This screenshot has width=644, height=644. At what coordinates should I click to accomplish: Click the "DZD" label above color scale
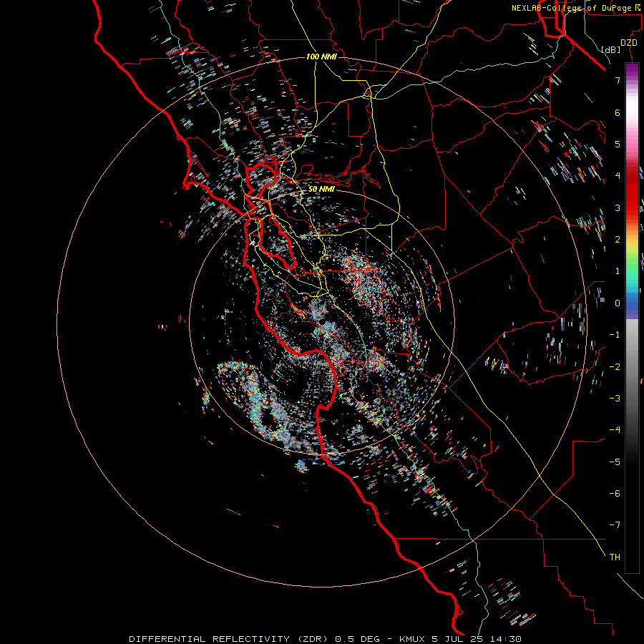(x=629, y=43)
